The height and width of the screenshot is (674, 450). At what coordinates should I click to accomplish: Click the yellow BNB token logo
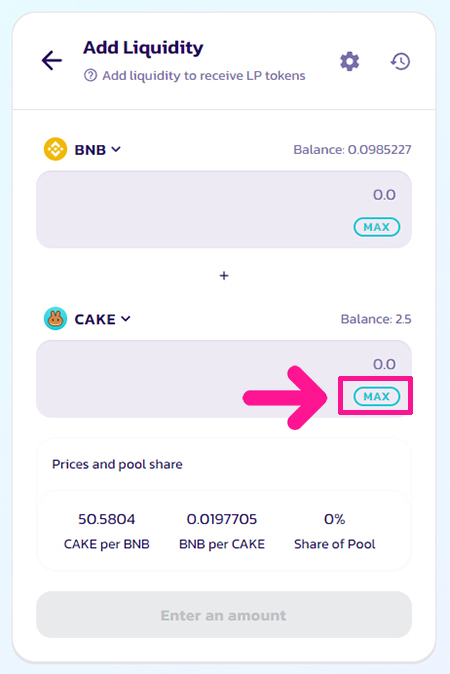pyautogui.click(x=55, y=149)
